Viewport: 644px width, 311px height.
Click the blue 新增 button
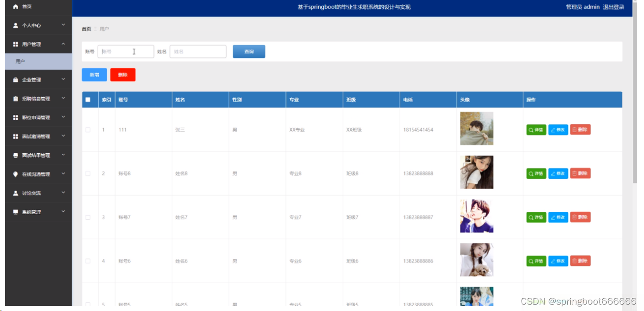pos(94,75)
